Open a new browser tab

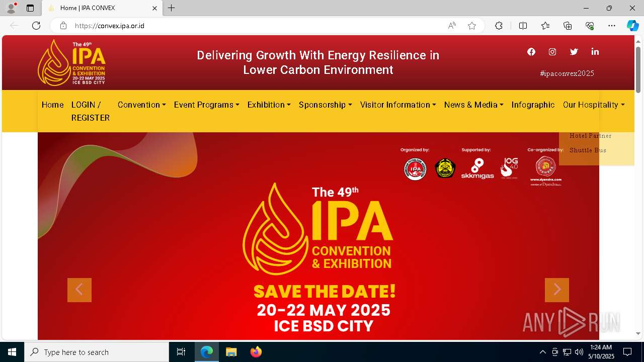pos(172,8)
